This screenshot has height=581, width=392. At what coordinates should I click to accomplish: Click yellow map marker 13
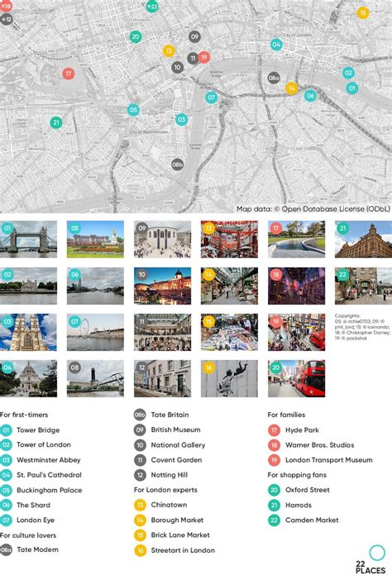[169, 50]
